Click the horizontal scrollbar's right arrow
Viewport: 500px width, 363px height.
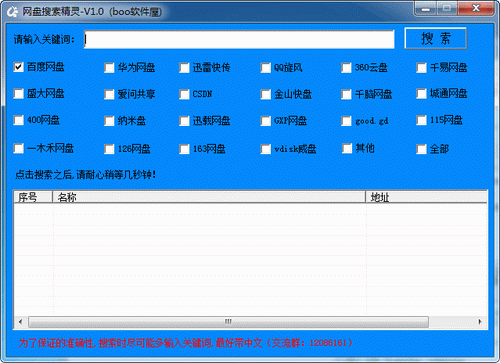coord(480,322)
